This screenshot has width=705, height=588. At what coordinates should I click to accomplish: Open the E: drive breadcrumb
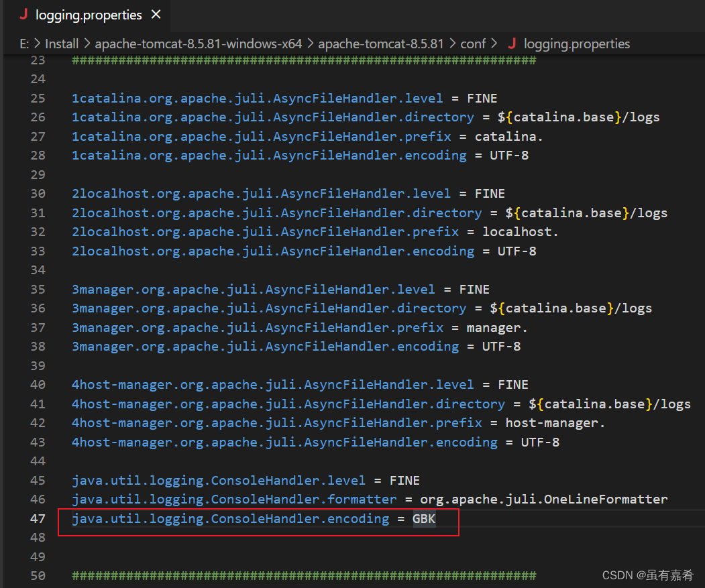coord(24,44)
